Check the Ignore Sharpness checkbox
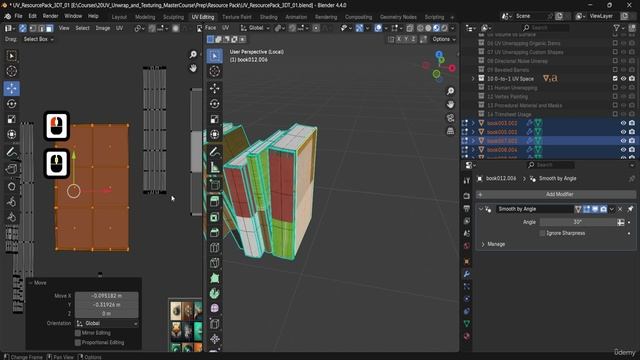This screenshot has width=640, height=360. click(x=542, y=233)
